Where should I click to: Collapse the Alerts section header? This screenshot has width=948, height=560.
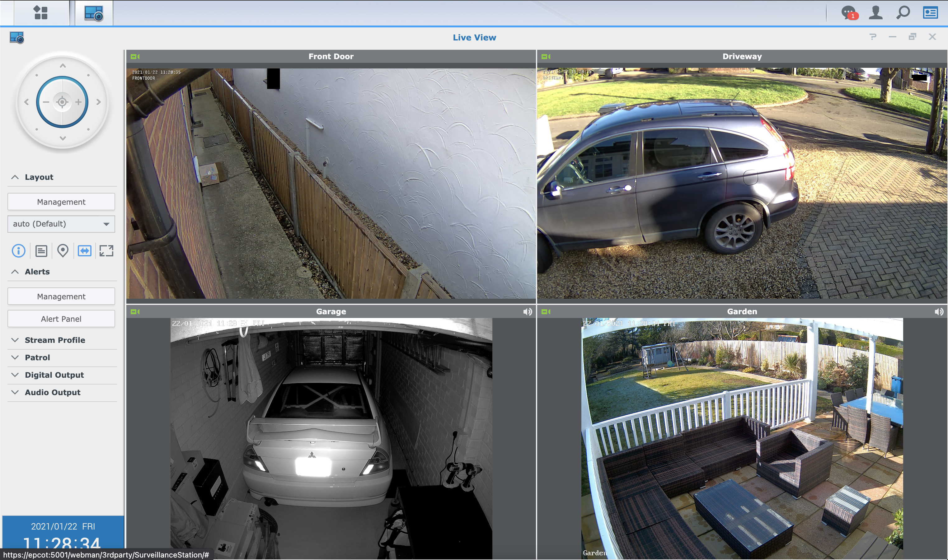click(x=37, y=272)
